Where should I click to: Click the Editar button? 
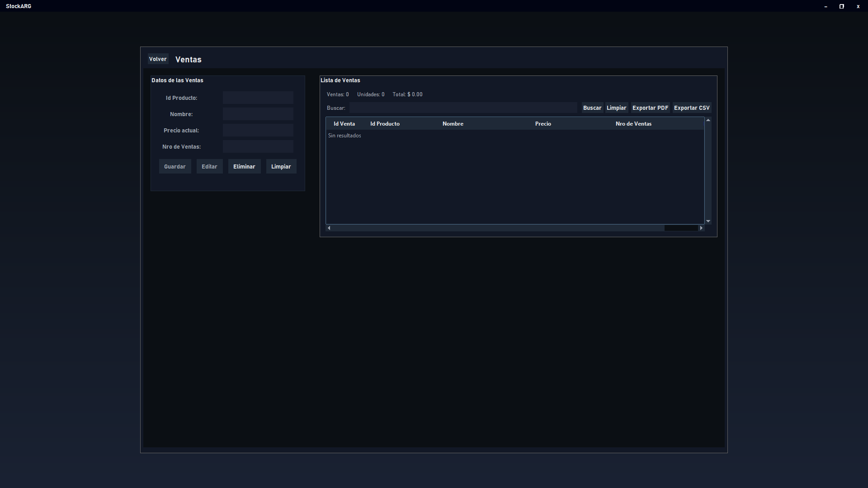[209, 167]
